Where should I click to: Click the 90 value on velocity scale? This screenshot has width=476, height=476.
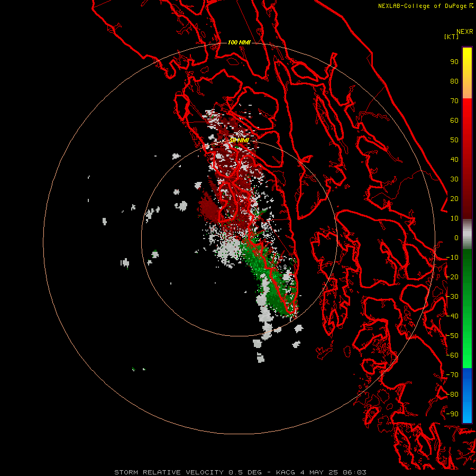(x=454, y=62)
